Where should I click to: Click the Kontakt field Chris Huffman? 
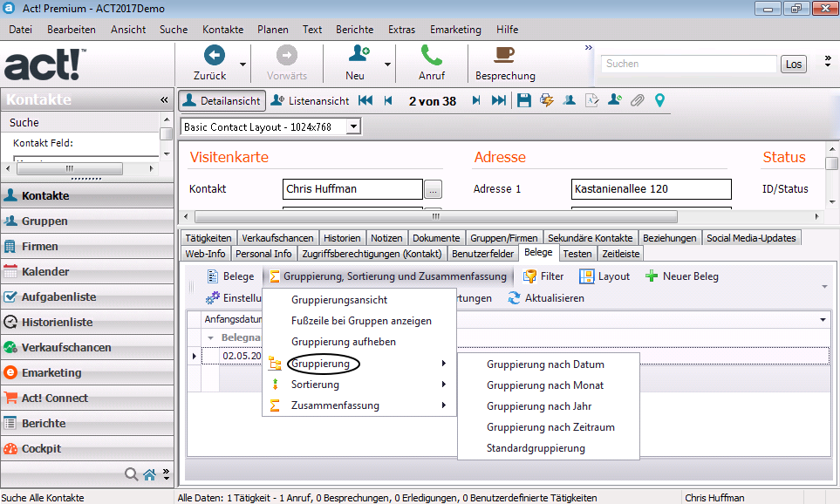click(352, 189)
